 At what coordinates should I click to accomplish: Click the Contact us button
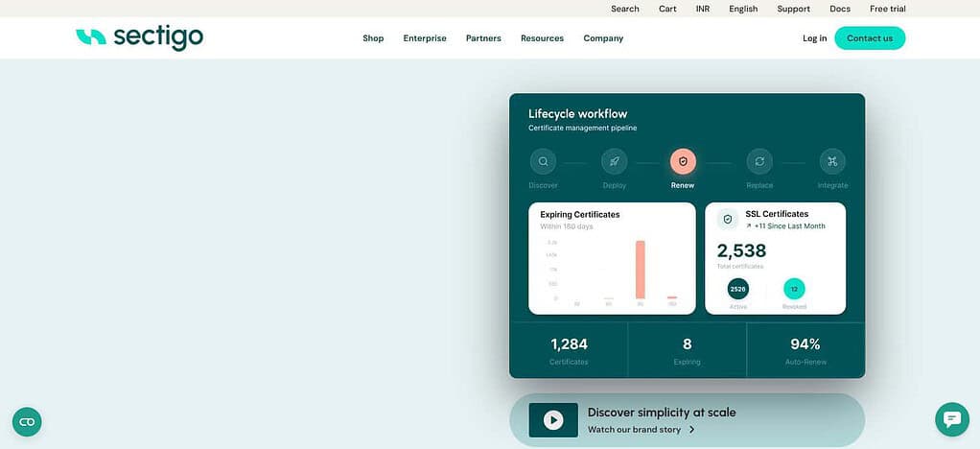pos(870,38)
